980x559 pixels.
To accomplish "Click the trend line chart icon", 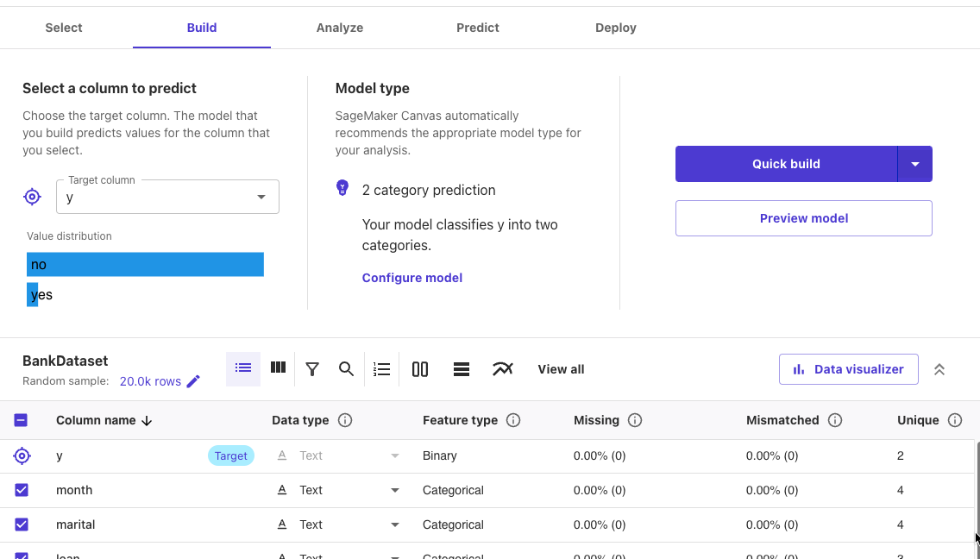I will tap(502, 369).
